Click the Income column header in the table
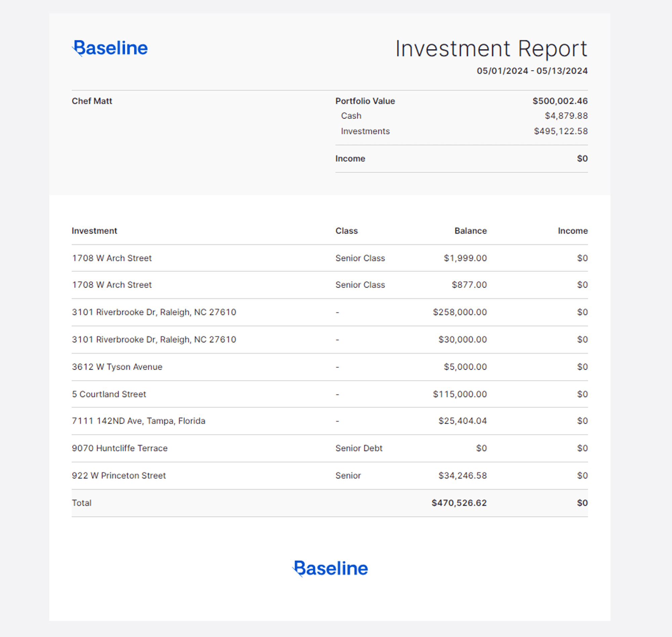 click(x=573, y=230)
